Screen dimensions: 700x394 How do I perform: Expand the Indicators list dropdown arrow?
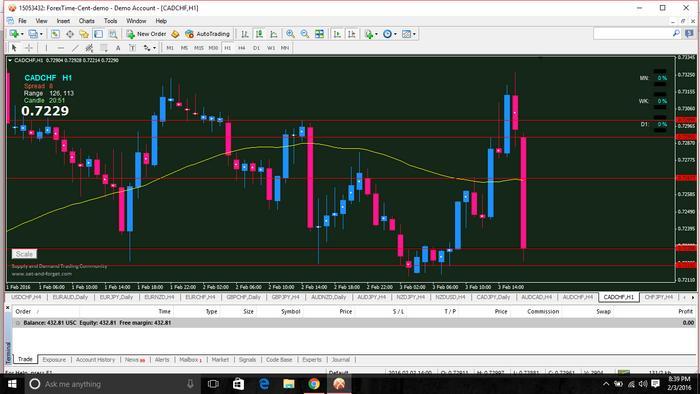point(376,34)
